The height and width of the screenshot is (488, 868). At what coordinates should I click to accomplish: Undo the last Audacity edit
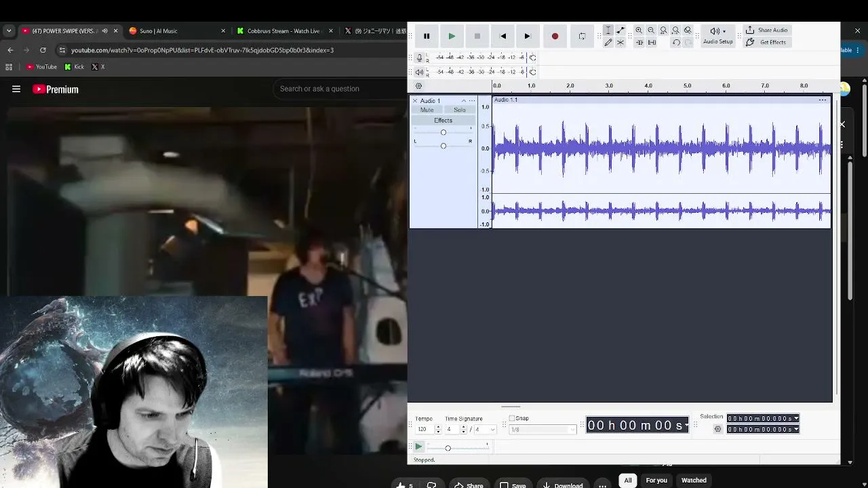pos(676,42)
